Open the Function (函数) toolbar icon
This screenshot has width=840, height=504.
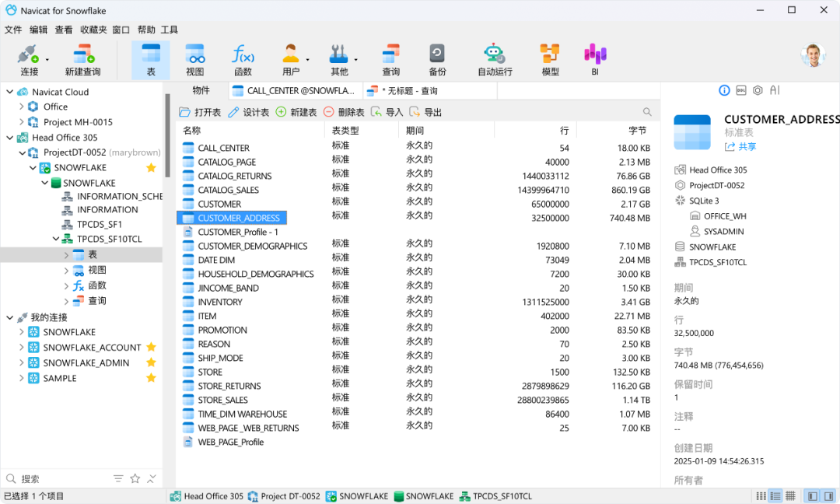click(x=243, y=60)
